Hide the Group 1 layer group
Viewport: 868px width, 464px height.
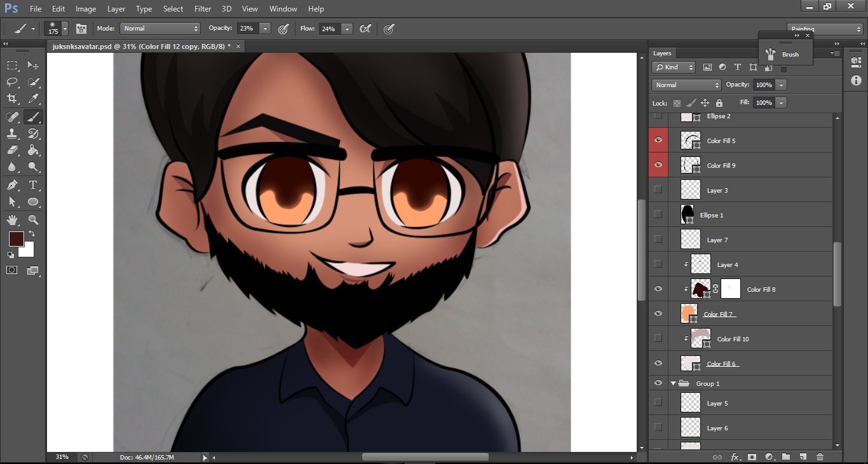click(658, 383)
